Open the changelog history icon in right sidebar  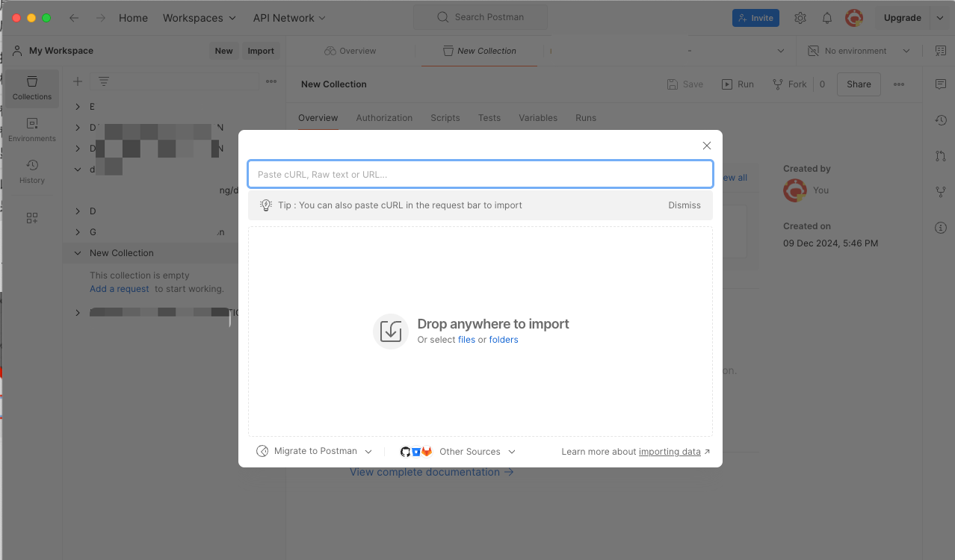941,120
